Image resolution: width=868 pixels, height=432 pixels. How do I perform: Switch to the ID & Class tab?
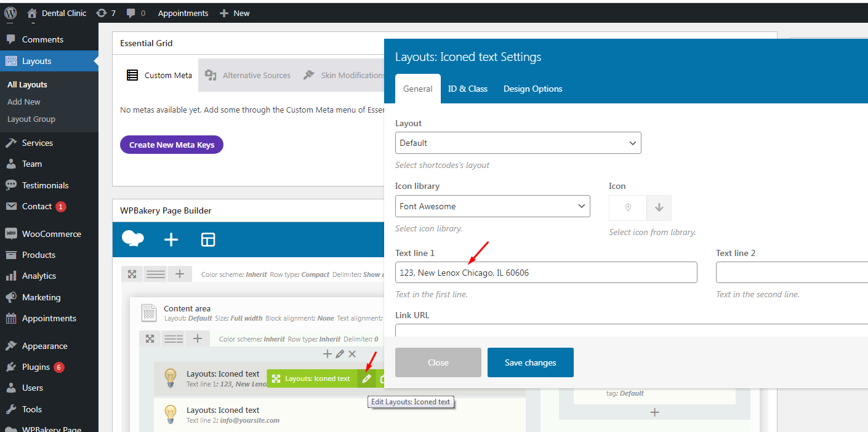(x=468, y=89)
